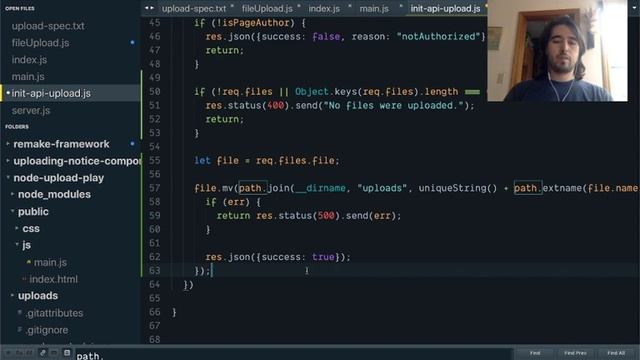Expand the remake-framework folder arrow
Viewport: 640px width, 360px height.
tap(8, 144)
